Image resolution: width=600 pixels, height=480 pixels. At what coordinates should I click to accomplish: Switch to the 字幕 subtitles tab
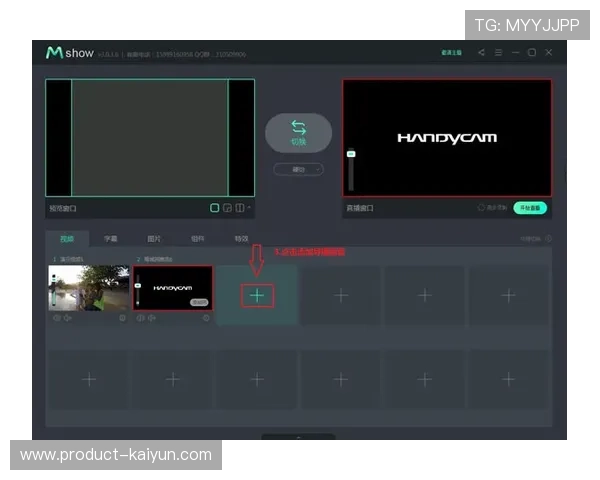click(110, 239)
